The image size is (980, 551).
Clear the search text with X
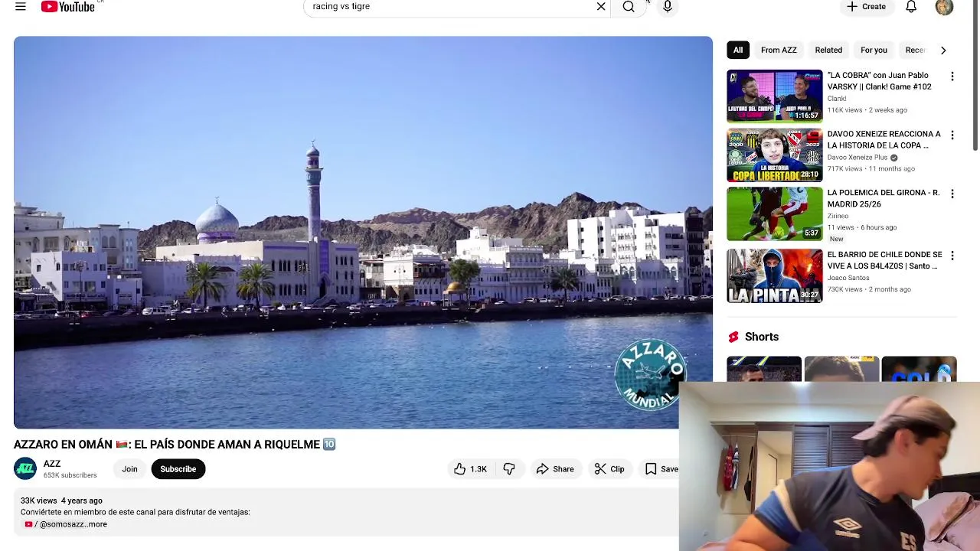[601, 6]
